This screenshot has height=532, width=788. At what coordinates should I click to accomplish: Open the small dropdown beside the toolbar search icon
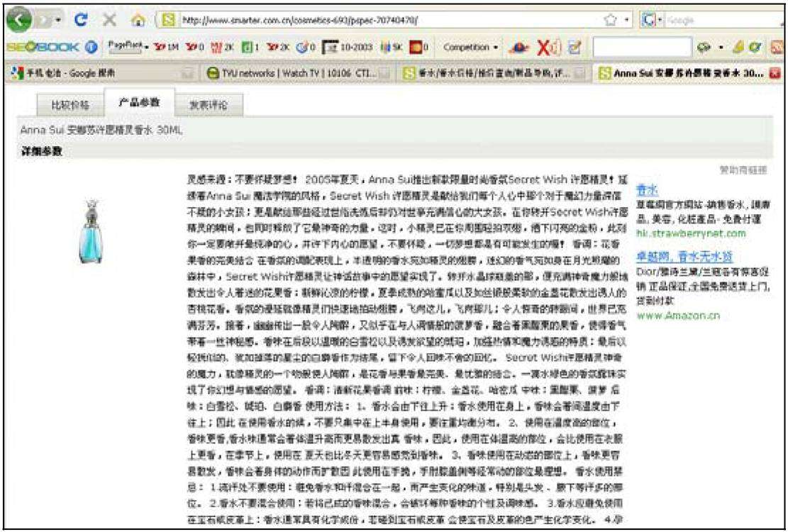pyautogui.click(x=721, y=48)
